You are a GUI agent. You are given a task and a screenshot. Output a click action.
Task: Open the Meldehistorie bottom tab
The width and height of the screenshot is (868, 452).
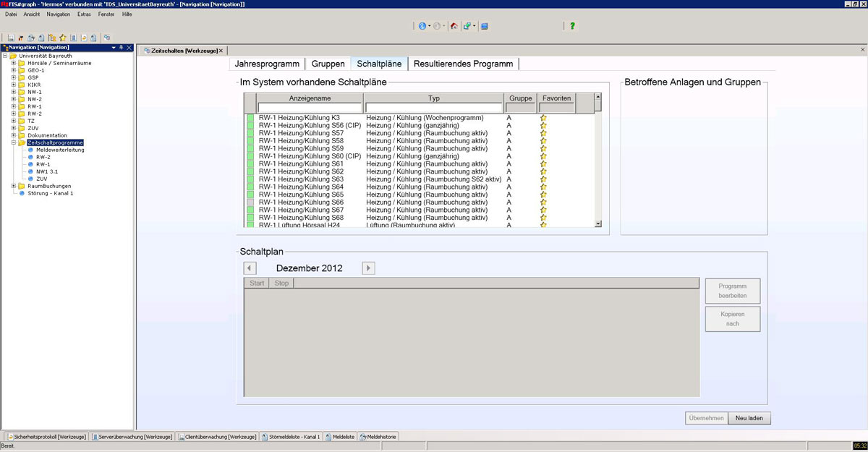coord(379,437)
